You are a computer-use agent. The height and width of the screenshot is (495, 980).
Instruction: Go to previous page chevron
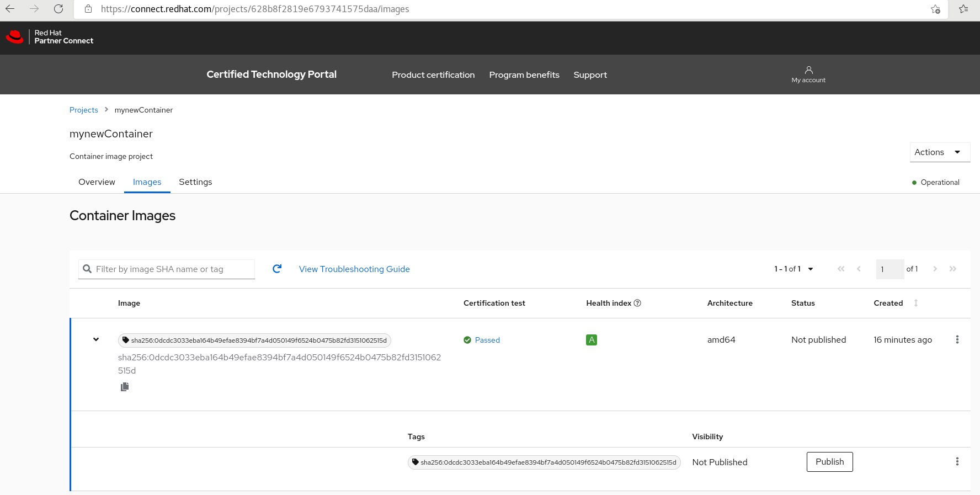859,269
